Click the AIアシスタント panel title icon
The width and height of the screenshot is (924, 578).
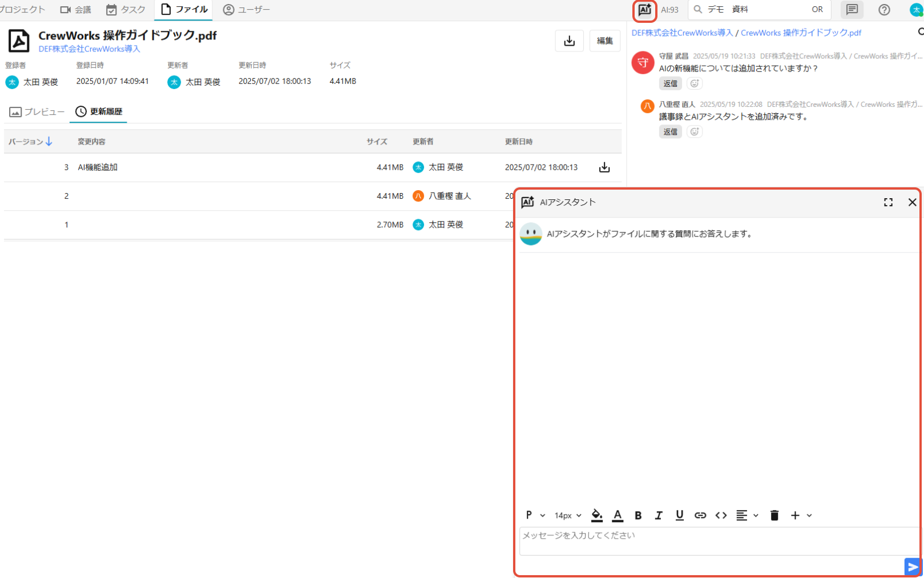pyautogui.click(x=527, y=202)
